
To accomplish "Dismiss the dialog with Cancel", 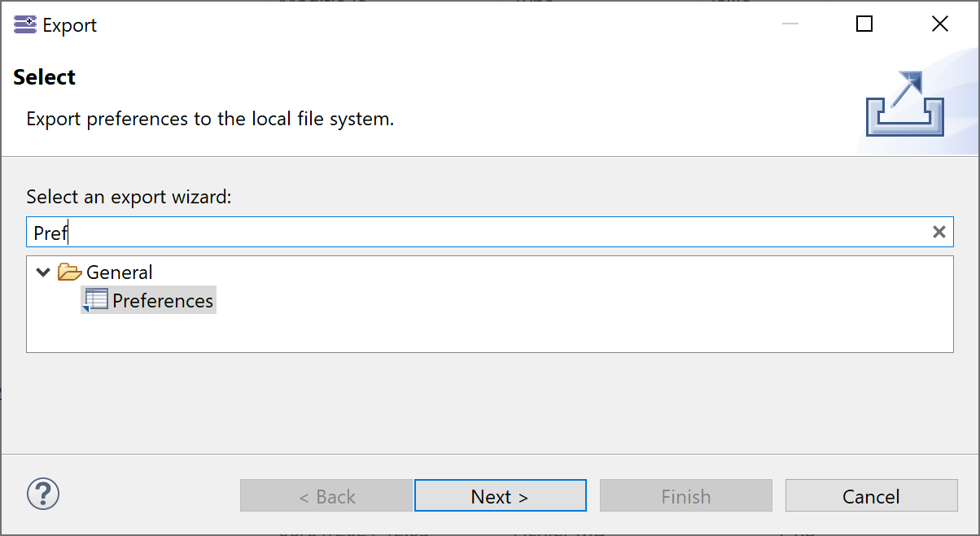I will click(871, 496).
